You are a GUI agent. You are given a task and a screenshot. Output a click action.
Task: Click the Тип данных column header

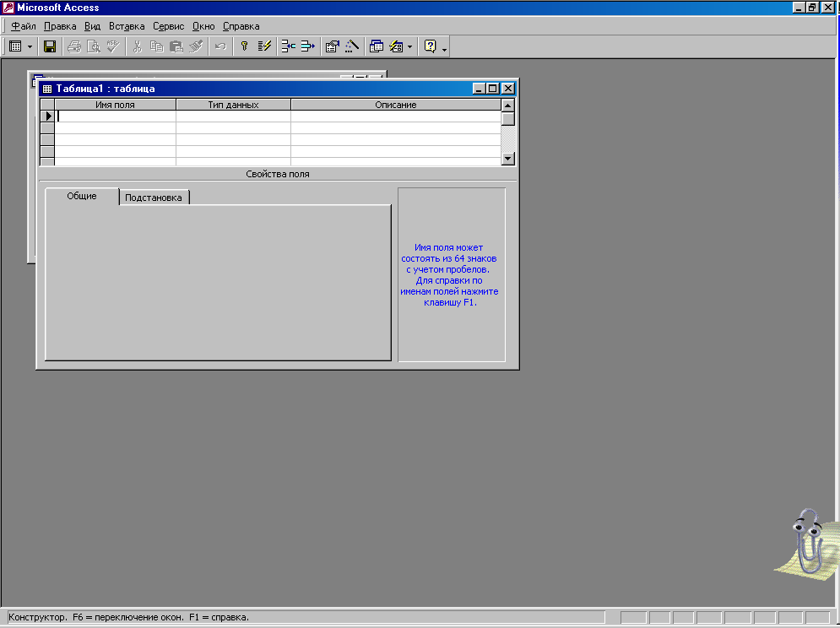(233, 105)
